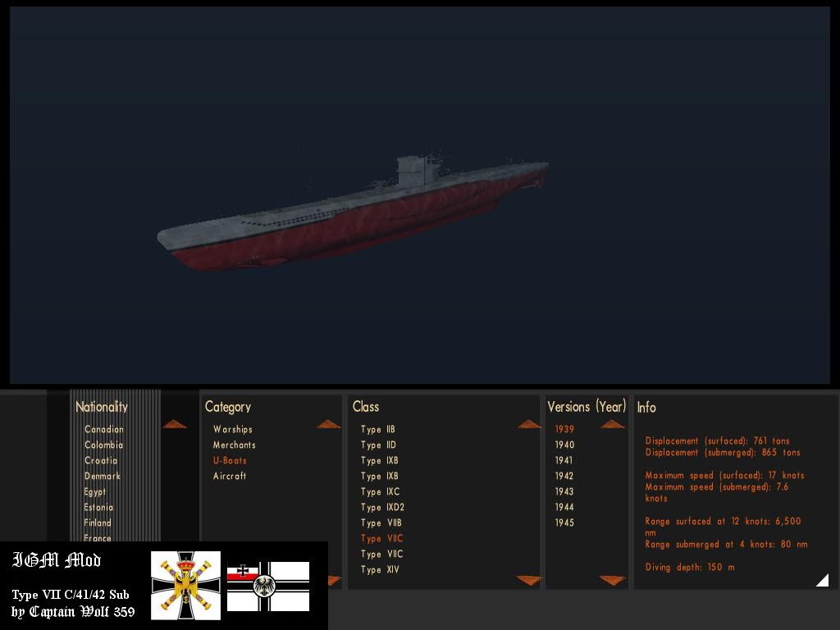Screen dimensions: 840x630
Task: Select the 1940 version
Action: pyautogui.click(x=564, y=445)
